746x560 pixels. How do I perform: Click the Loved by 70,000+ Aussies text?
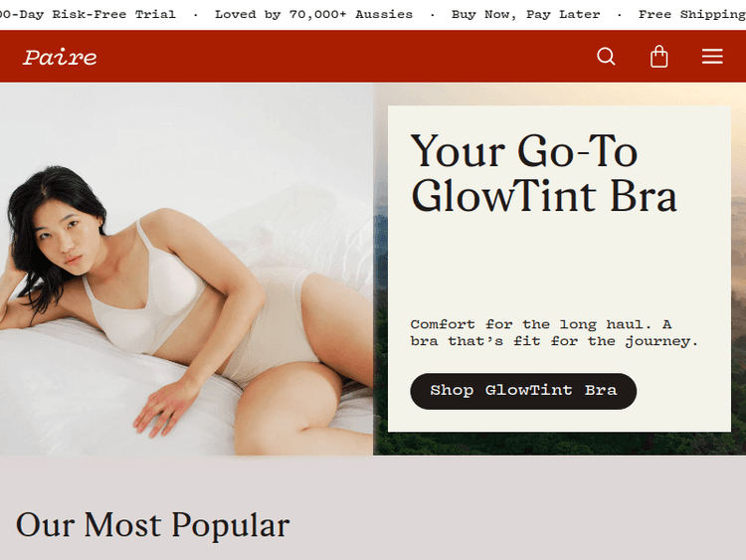(313, 14)
